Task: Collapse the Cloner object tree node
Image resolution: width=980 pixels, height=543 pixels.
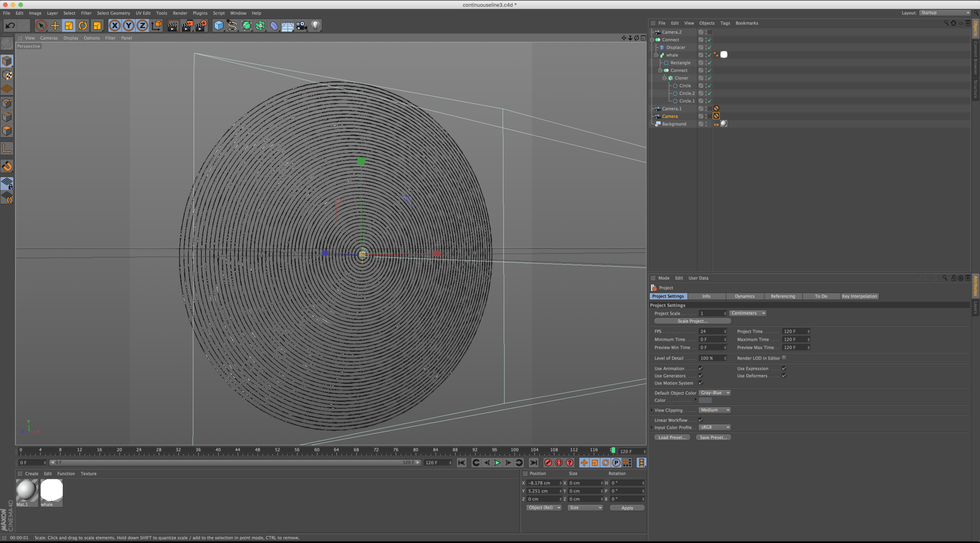Action: [664, 78]
